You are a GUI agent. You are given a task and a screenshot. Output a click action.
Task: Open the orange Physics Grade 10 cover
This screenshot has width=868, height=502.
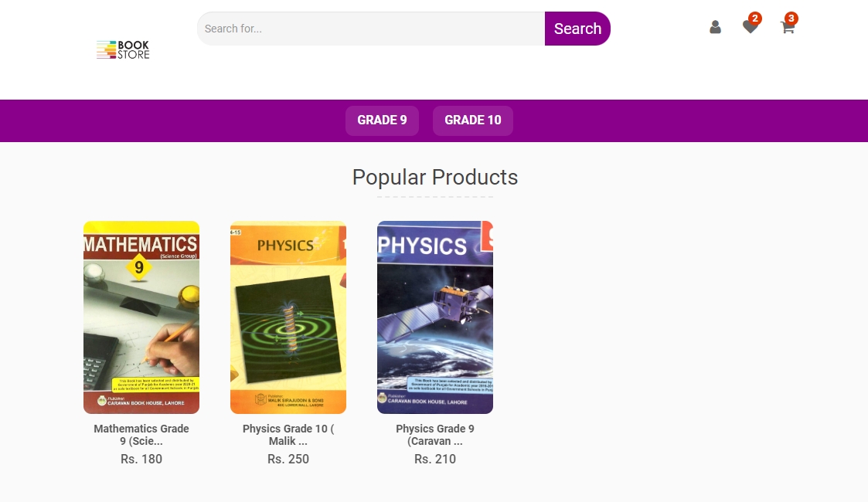288,317
